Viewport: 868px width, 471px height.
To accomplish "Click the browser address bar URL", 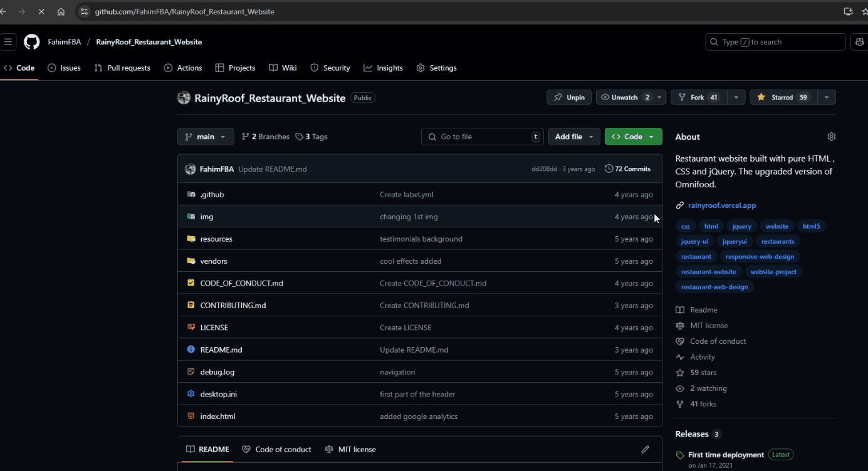I will (184, 11).
